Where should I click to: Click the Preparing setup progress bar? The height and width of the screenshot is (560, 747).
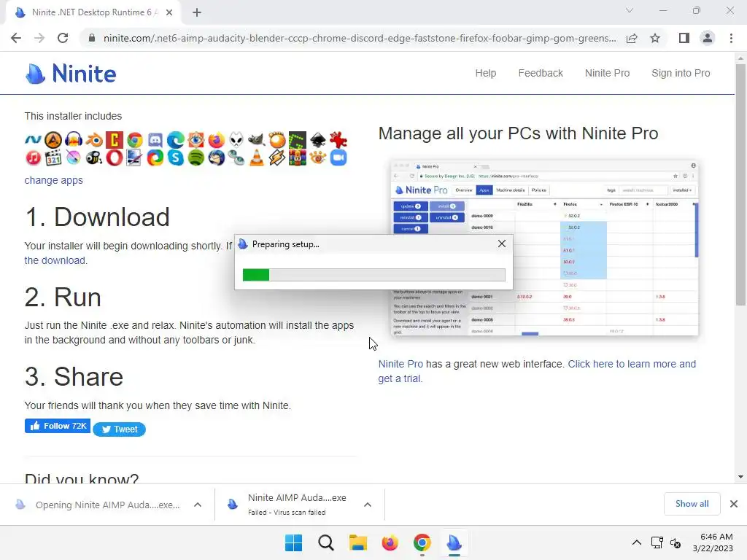click(x=374, y=275)
